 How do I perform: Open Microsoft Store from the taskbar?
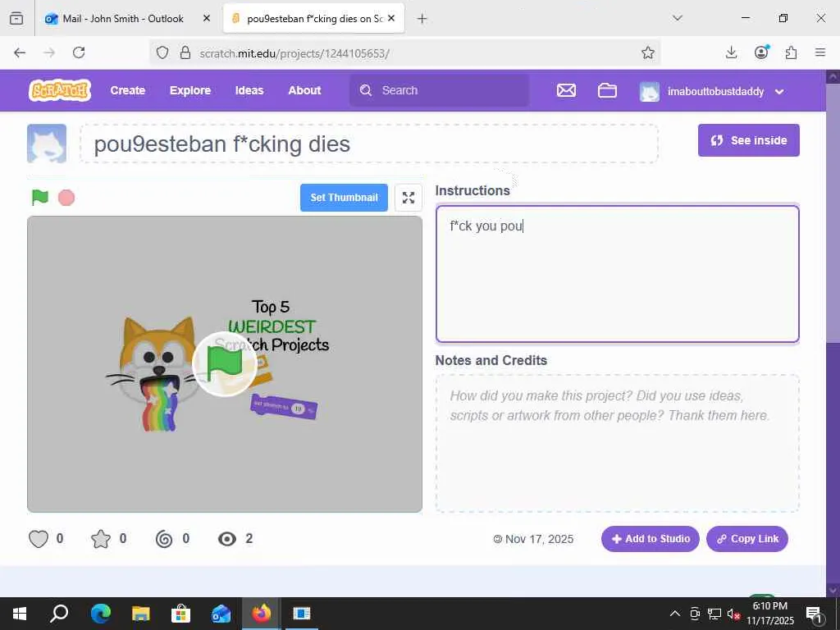point(180,614)
